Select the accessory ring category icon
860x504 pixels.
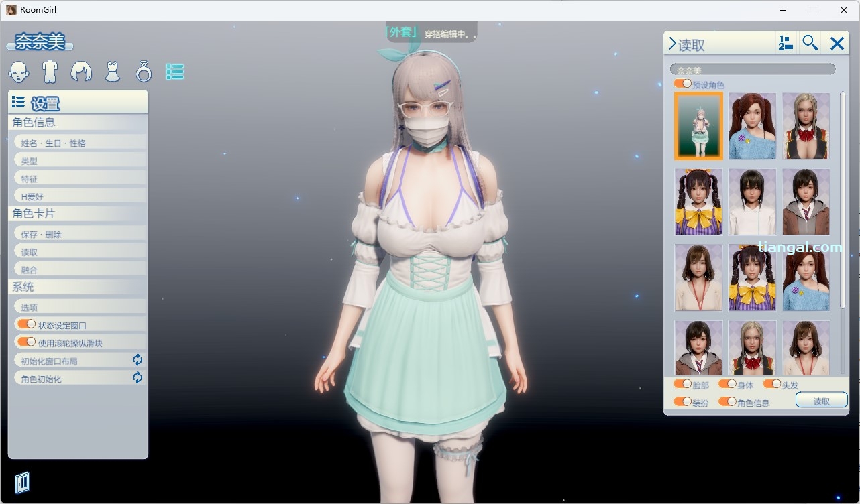[x=144, y=71]
